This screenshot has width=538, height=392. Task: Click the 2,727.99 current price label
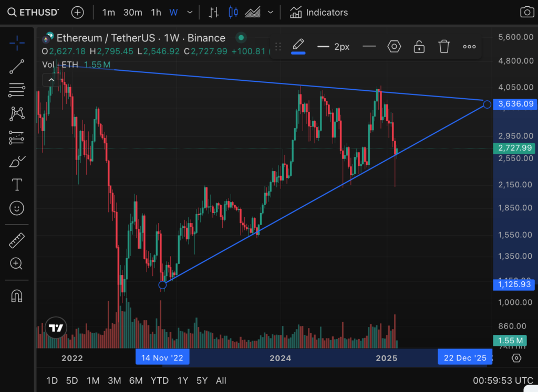[x=515, y=148]
